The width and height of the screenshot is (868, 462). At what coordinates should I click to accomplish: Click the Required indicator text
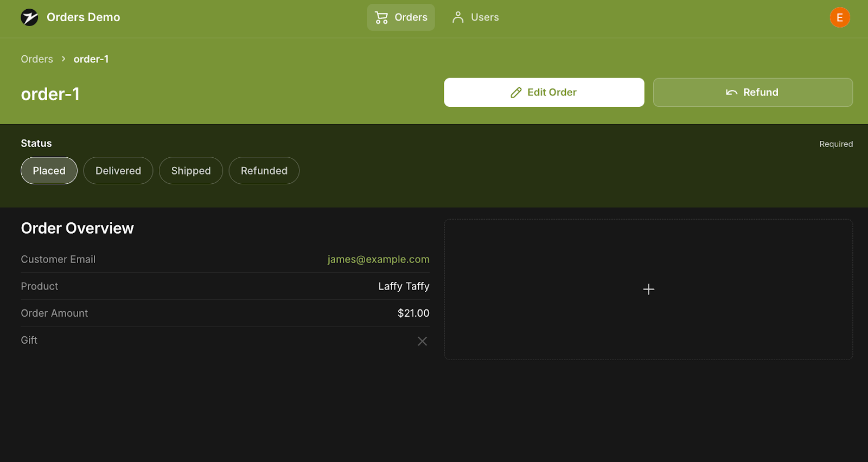[x=836, y=144]
